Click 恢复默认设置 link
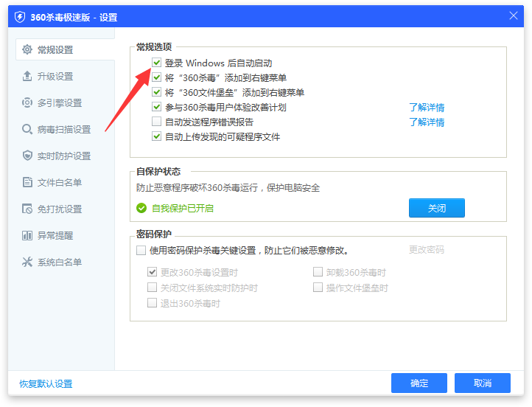Screen dimensions: 532x407 [46, 383]
